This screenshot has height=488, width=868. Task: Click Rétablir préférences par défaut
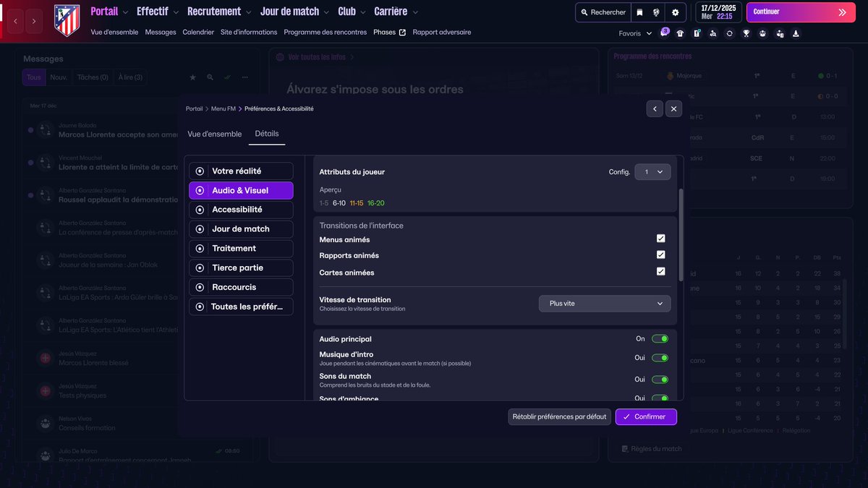[559, 416]
